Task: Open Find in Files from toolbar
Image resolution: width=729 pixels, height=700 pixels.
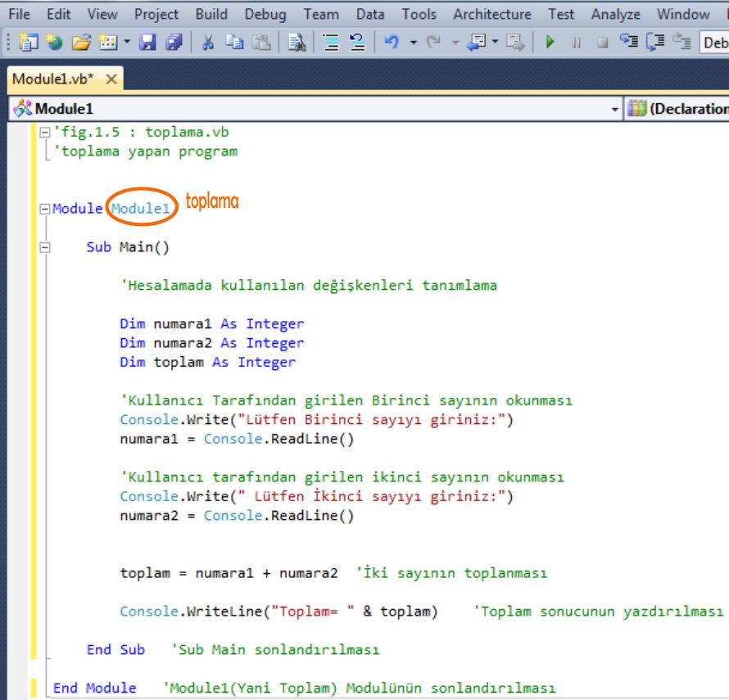Action: pyautogui.click(x=297, y=43)
